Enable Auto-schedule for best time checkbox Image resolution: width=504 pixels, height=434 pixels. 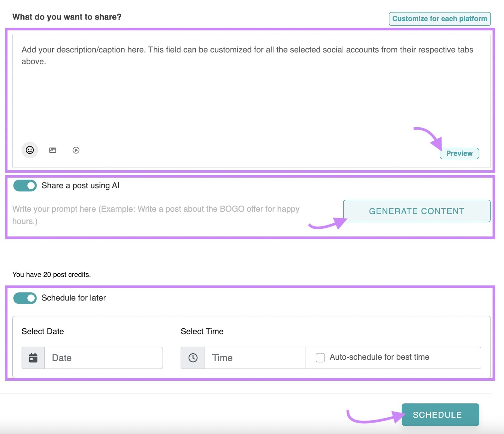(x=320, y=357)
